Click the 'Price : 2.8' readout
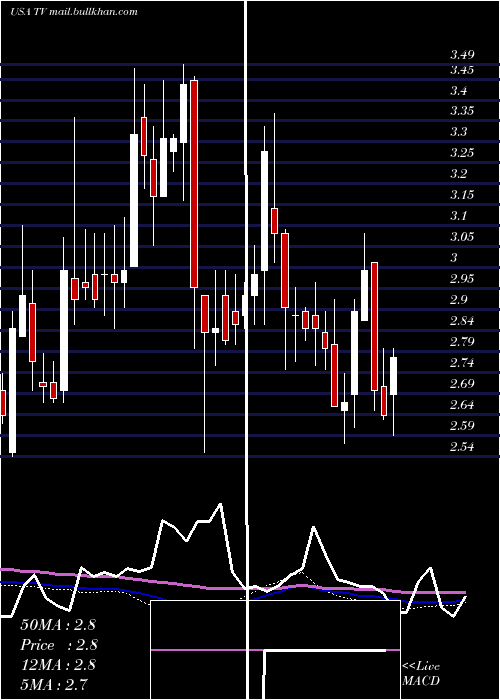 [x=59, y=645]
